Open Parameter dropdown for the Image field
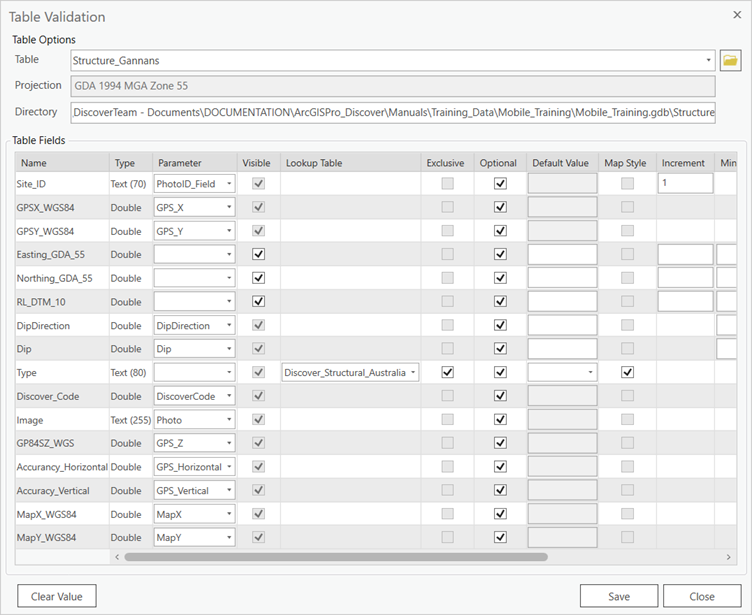Screen dimensions: 752x615 coord(229,421)
